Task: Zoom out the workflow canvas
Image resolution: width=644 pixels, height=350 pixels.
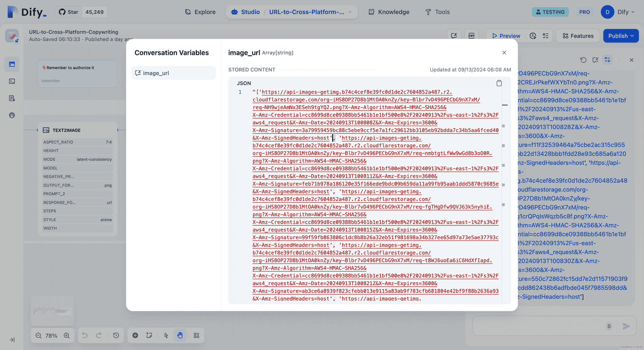Action: [38, 335]
